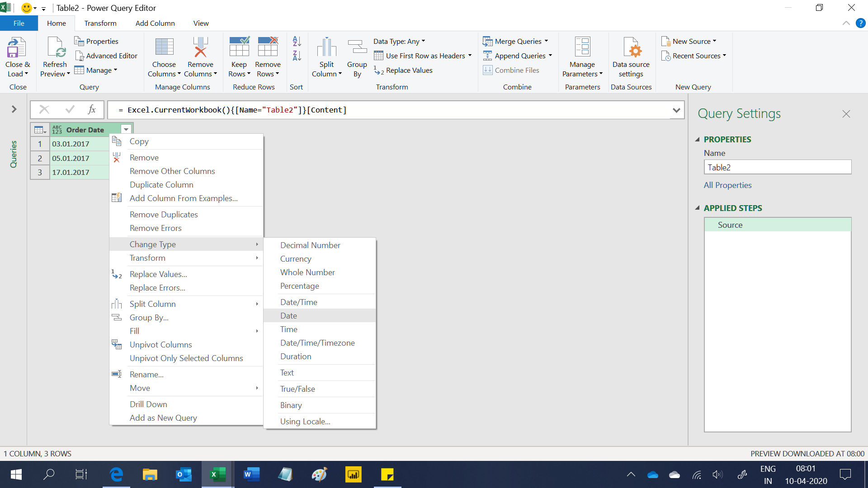Expand the formula bar with the chevron

coord(676,110)
